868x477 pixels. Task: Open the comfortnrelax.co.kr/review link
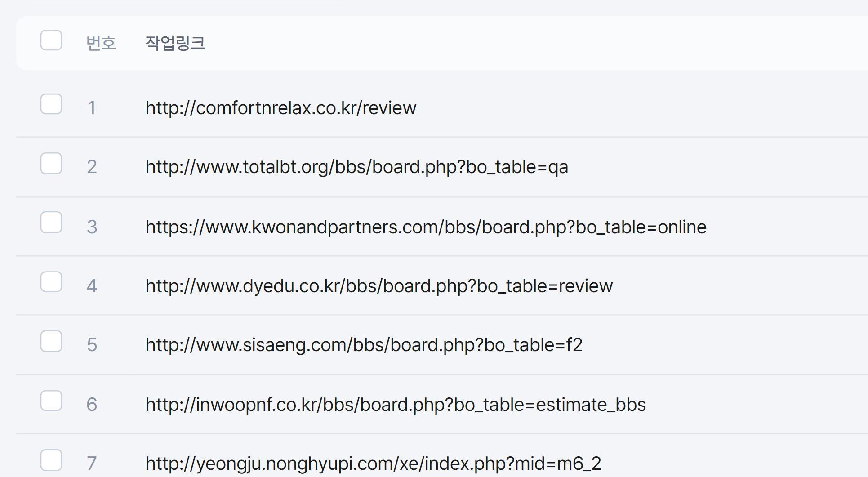click(281, 108)
